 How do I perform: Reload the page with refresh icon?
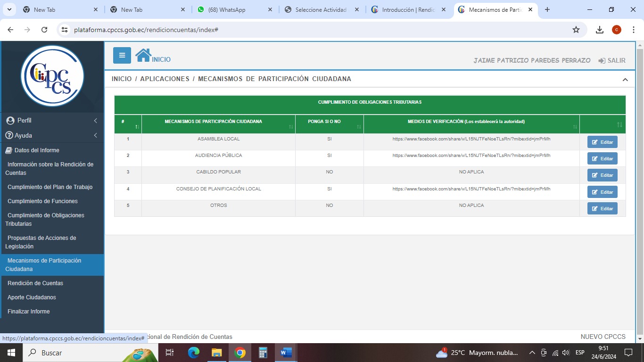click(44, 30)
